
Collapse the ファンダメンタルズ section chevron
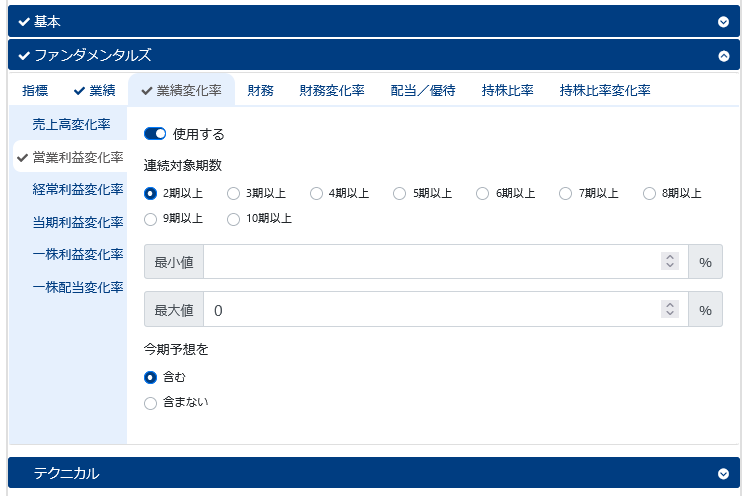(x=723, y=56)
